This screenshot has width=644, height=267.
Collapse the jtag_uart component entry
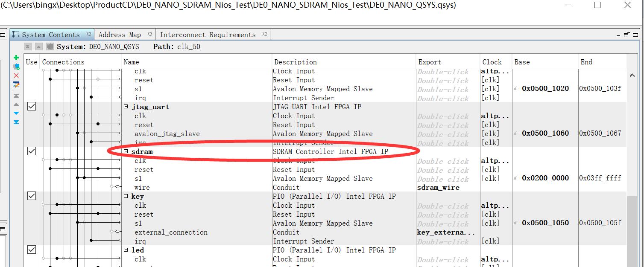point(125,107)
